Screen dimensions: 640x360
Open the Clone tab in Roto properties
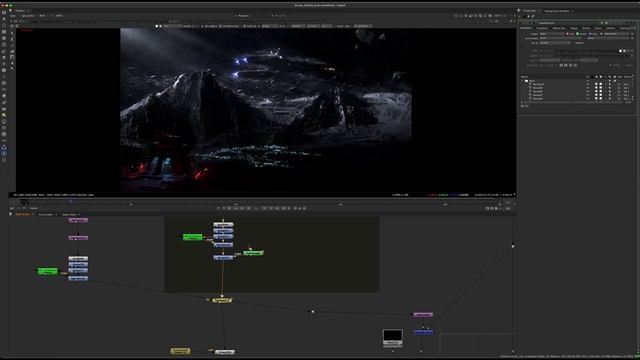[x=598, y=28]
